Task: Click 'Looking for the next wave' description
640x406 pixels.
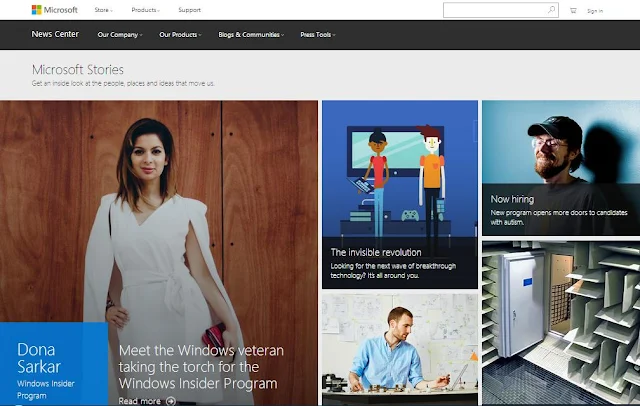Action: (393, 271)
